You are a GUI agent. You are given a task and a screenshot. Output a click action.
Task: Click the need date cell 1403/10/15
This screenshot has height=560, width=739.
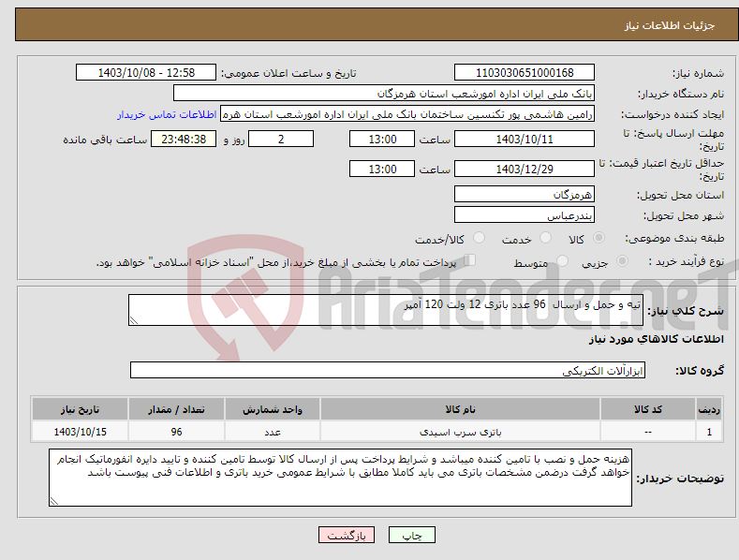[81, 432]
